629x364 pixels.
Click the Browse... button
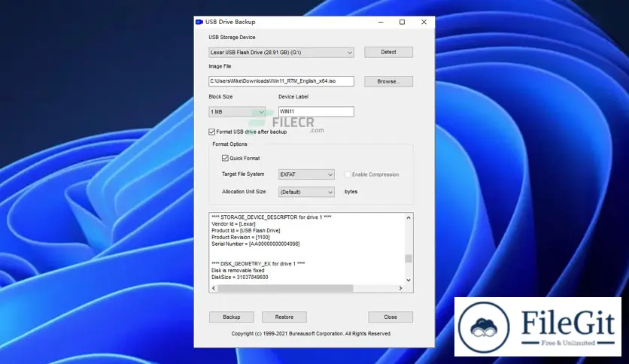pos(388,81)
